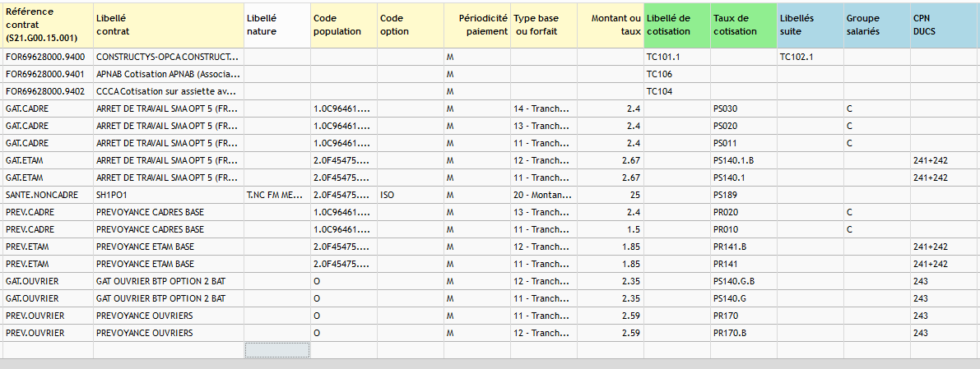
Task: Select the Code population column header
Action: 344,25
